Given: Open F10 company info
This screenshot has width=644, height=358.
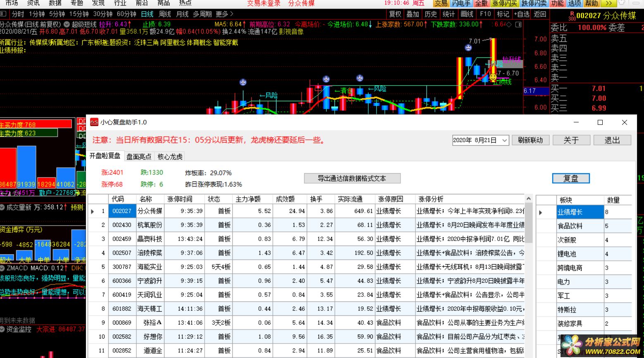Looking at the screenshot, I should (x=485, y=14).
